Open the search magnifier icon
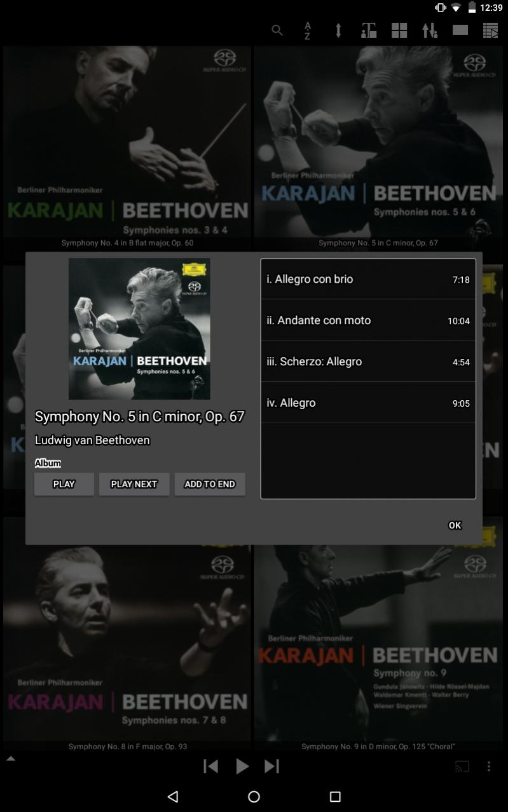The width and height of the screenshot is (508, 812). click(277, 30)
